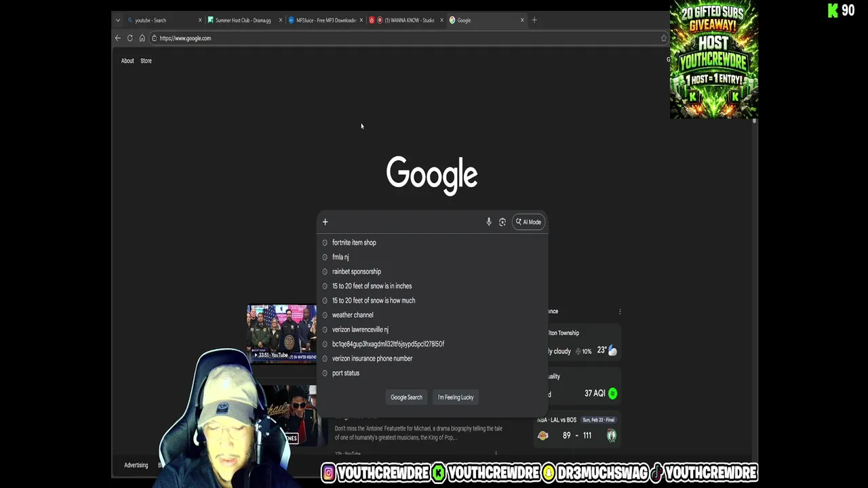The image size is (868, 488).
Task: Switch on AI Mode
Action: [x=528, y=222]
